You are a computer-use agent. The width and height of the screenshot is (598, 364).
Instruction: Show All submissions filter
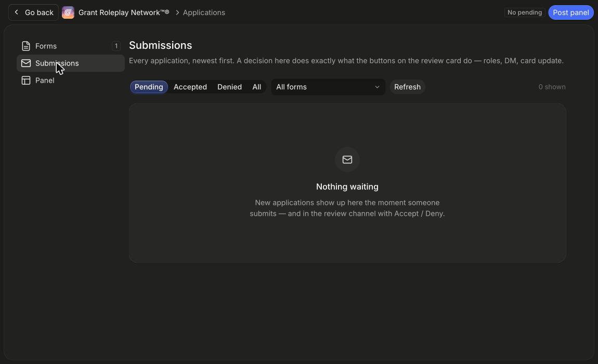pos(257,87)
